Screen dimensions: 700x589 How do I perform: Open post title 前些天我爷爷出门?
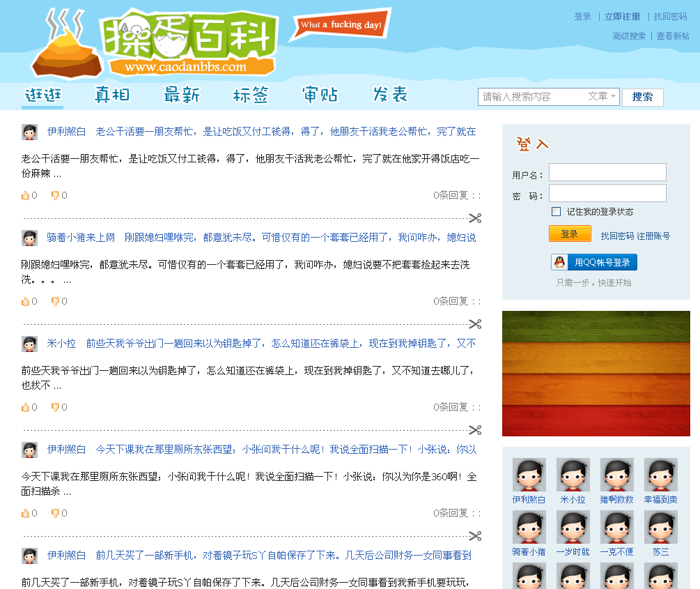click(x=281, y=344)
